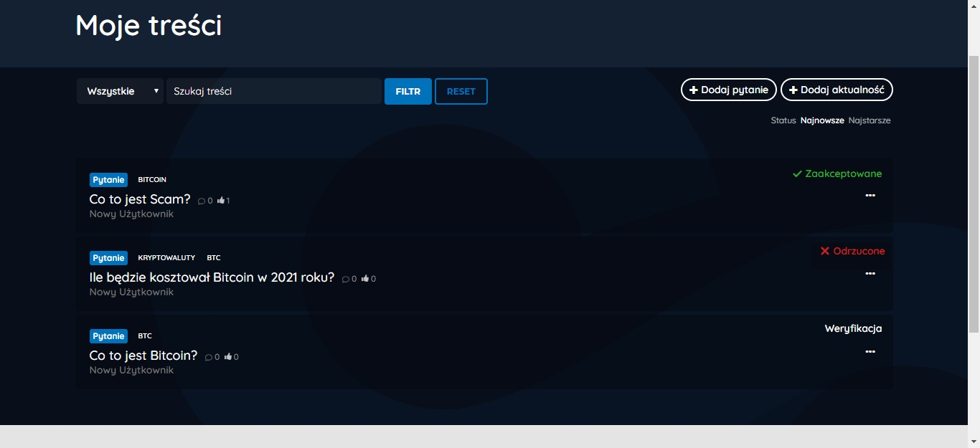Click author Nowy Użytkownik under Co to jest Bitcoin?
The image size is (980, 448).
click(x=131, y=371)
